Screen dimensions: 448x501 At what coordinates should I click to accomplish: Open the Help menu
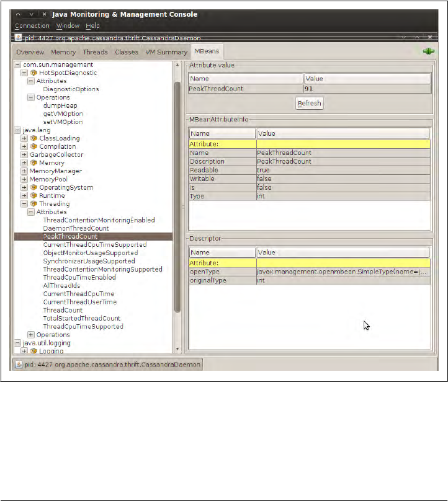[92, 25]
